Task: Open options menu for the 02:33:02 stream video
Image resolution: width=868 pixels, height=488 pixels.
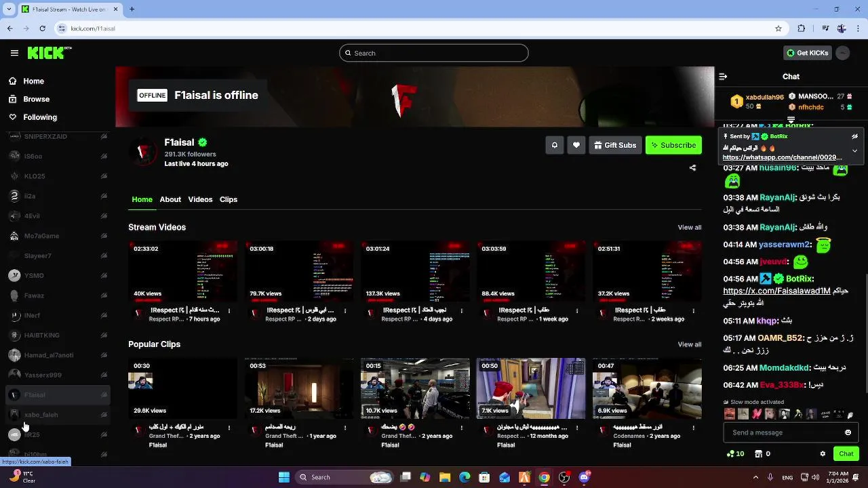Action: point(229,311)
